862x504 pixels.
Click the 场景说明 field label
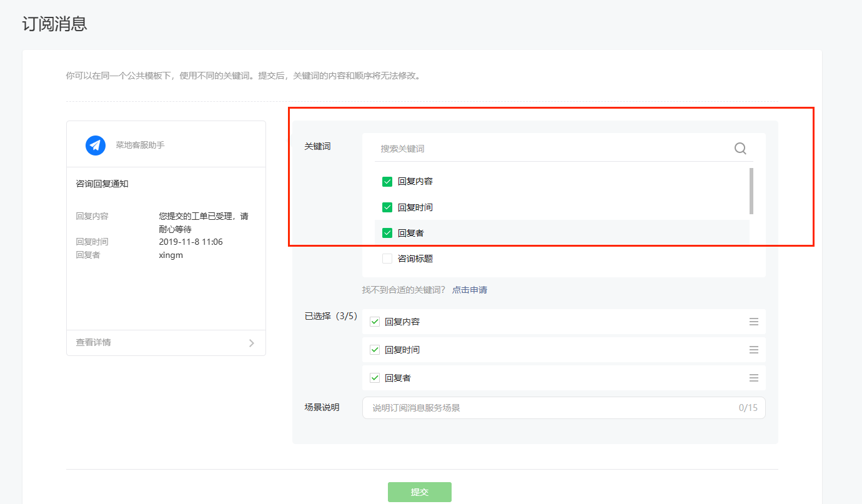pyautogui.click(x=322, y=407)
